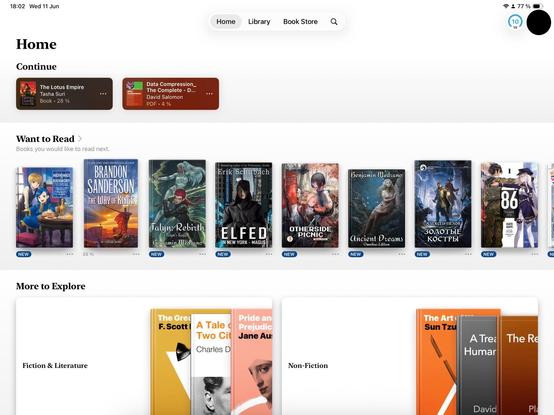This screenshot has height=415, width=554.
Task: Open ellipsis menu under Talyn Rebirth book
Action: [202, 254]
